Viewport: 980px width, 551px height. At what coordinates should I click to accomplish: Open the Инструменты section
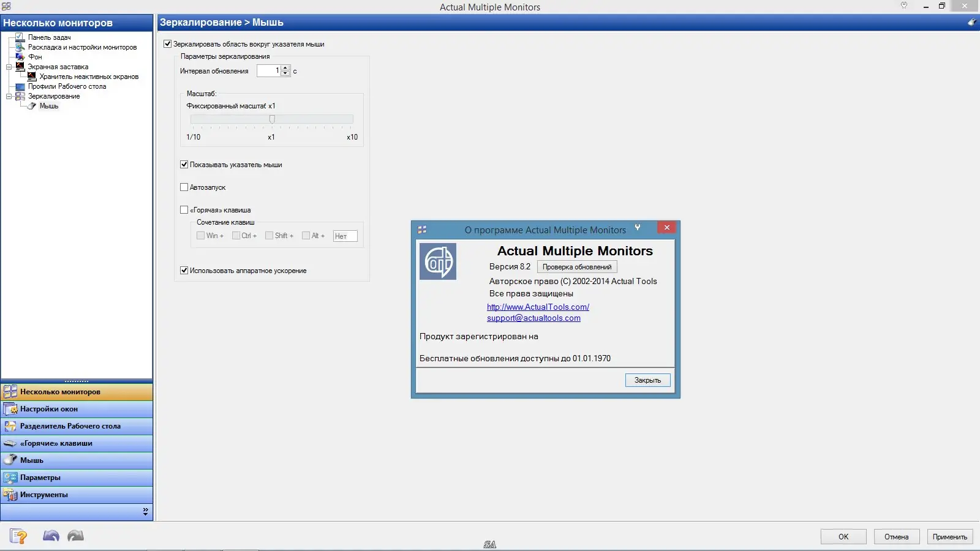pyautogui.click(x=77, y=495)
